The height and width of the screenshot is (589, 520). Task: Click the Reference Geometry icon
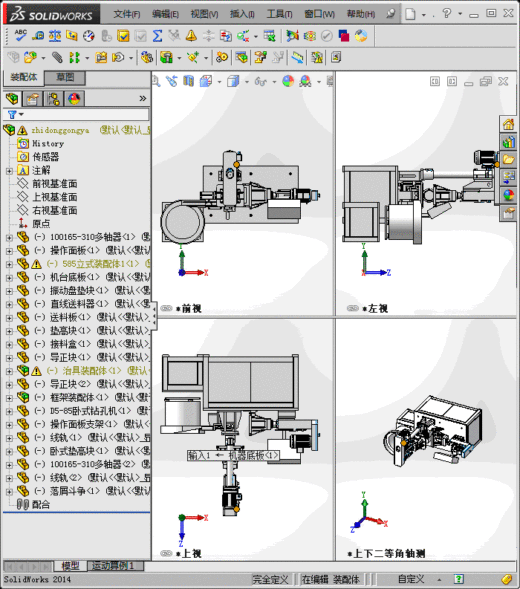click(193, 57)
